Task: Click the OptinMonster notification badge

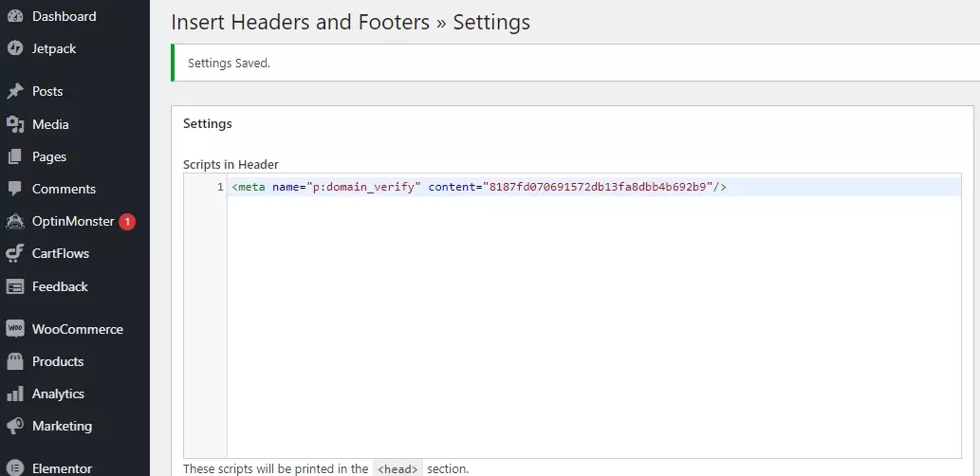Action: (127, 222)
